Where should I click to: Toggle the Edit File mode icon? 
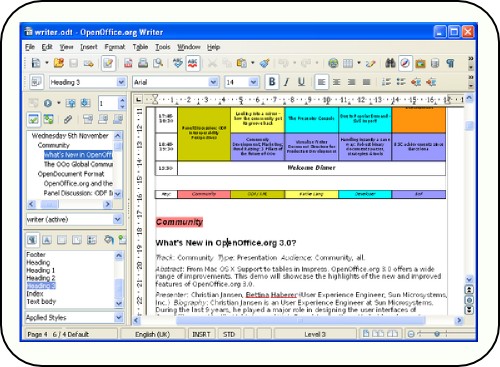(108, 63)
